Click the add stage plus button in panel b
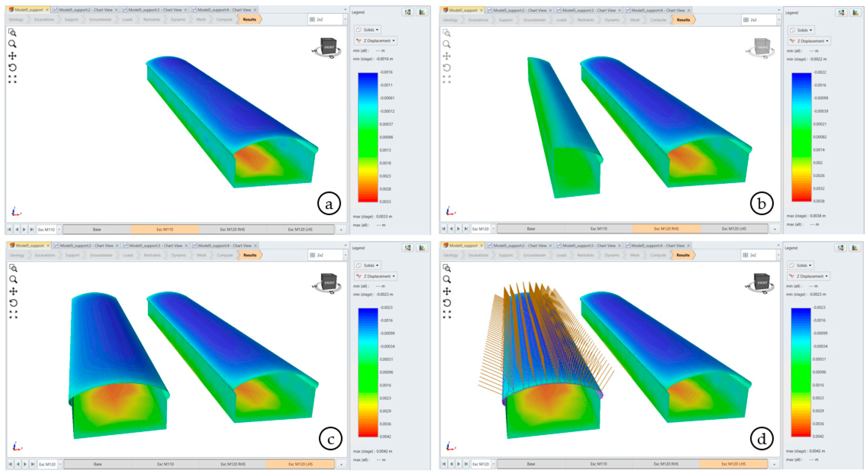 pyautogui.click(x=775, y=229)
